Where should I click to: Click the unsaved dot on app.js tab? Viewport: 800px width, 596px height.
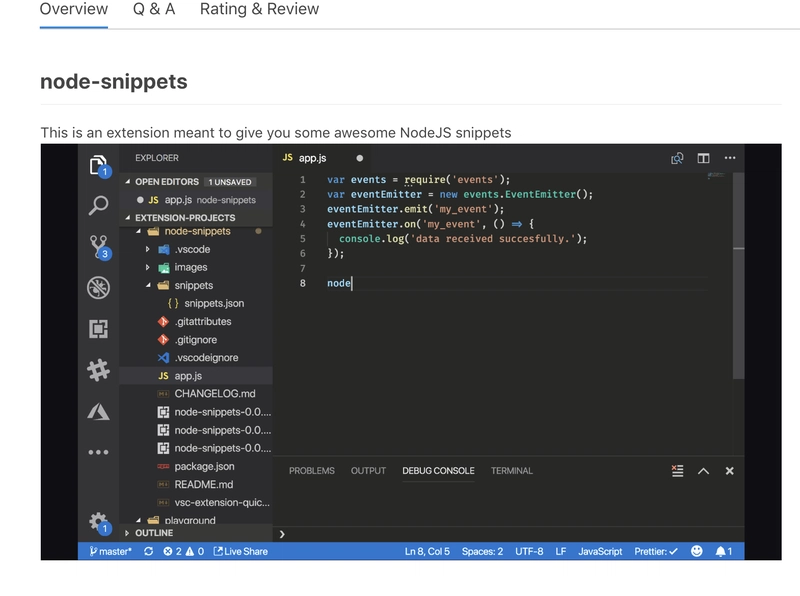[x=360, y=158]
